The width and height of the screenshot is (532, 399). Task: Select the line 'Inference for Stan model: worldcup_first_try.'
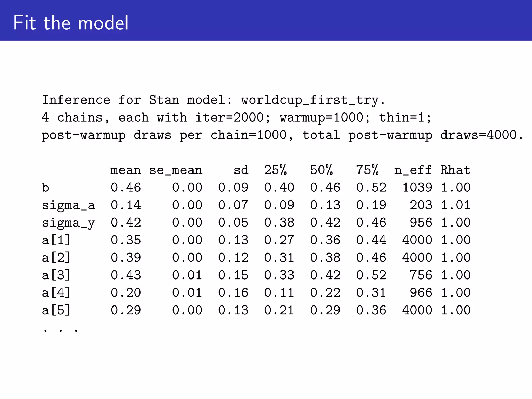click(214, 101)
